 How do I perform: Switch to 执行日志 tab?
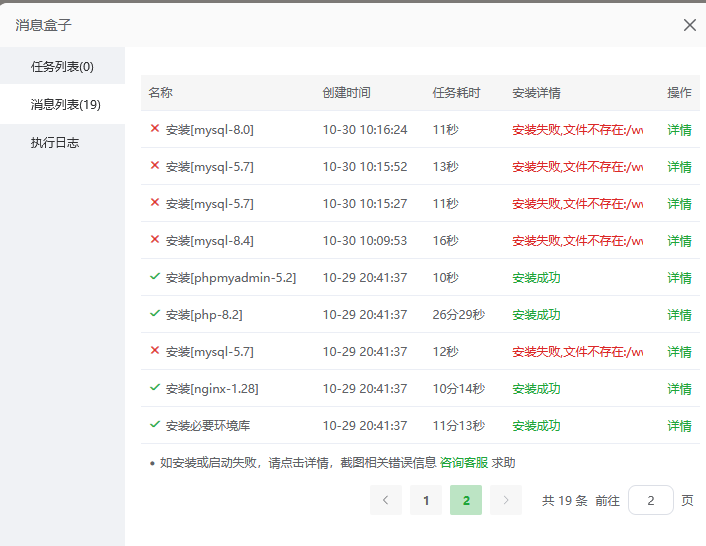(55, 143)
